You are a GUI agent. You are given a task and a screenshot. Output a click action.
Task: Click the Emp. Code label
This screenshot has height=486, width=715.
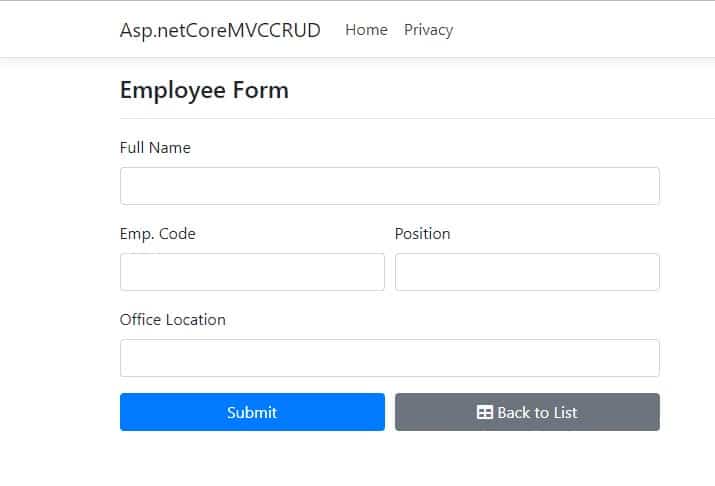158,234
